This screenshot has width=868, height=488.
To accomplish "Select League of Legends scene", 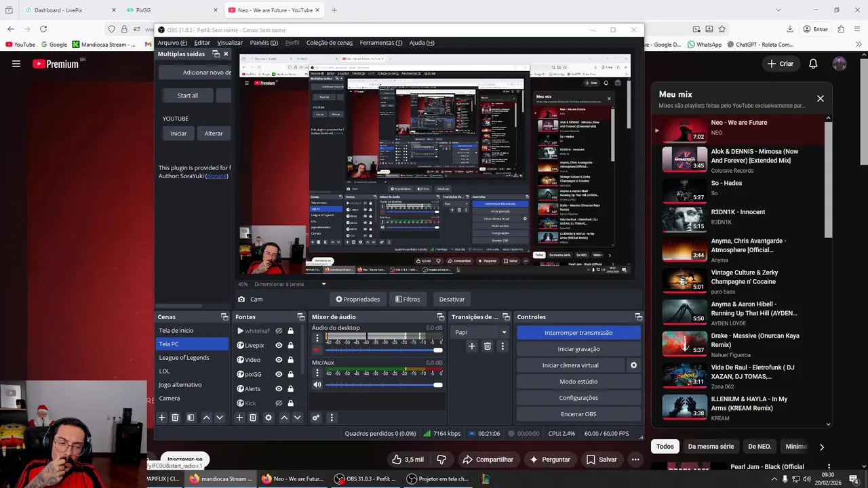I will pos(192,358).
